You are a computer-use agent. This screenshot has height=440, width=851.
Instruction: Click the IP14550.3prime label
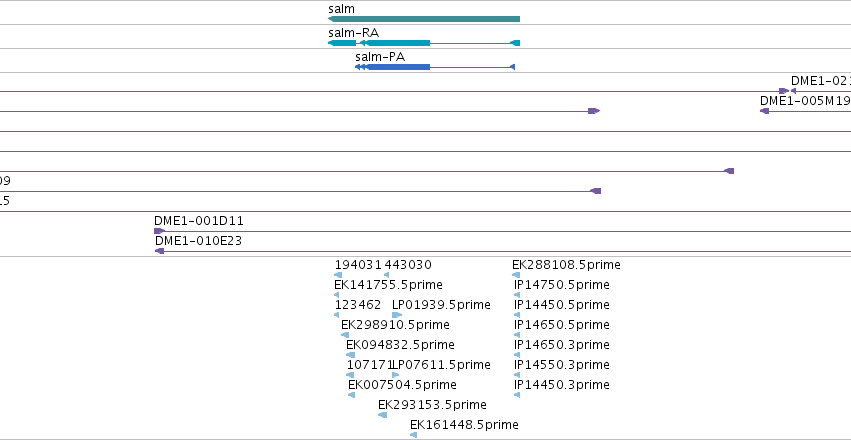(562, 365)
